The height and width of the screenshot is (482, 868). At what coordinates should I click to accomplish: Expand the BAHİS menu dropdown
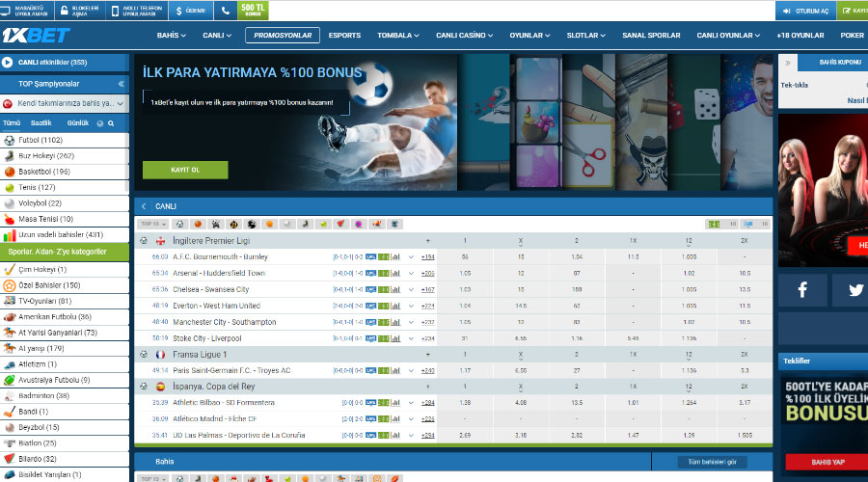point(171,36)
